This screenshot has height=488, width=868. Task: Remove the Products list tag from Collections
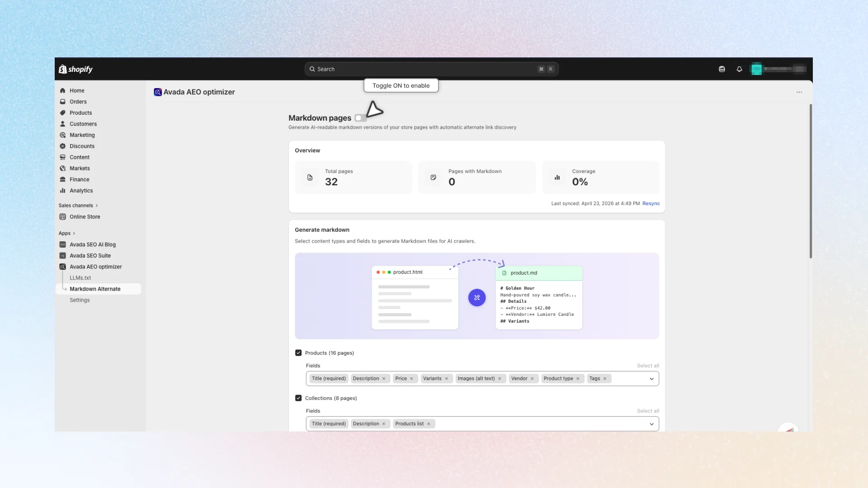[x=429, y=424]
